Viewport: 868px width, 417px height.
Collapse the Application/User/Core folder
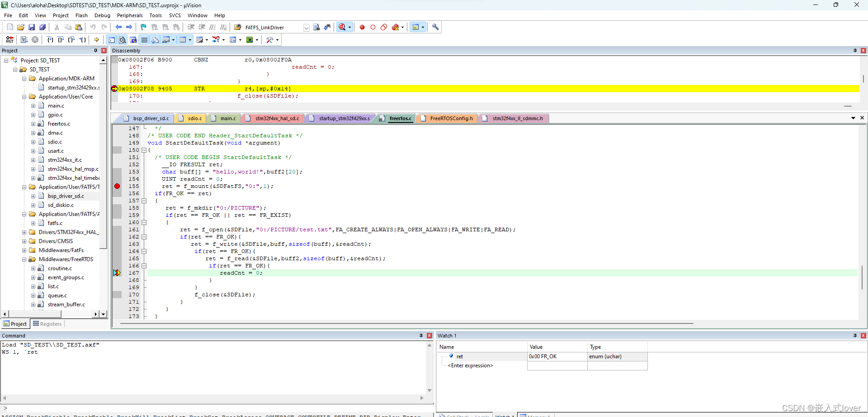point(24,97)
